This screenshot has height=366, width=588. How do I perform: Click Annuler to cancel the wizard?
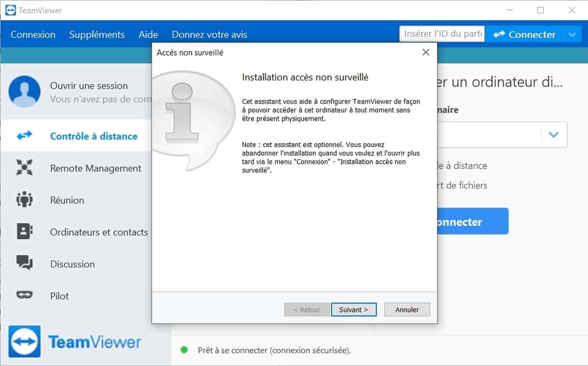tap(407, 310)
